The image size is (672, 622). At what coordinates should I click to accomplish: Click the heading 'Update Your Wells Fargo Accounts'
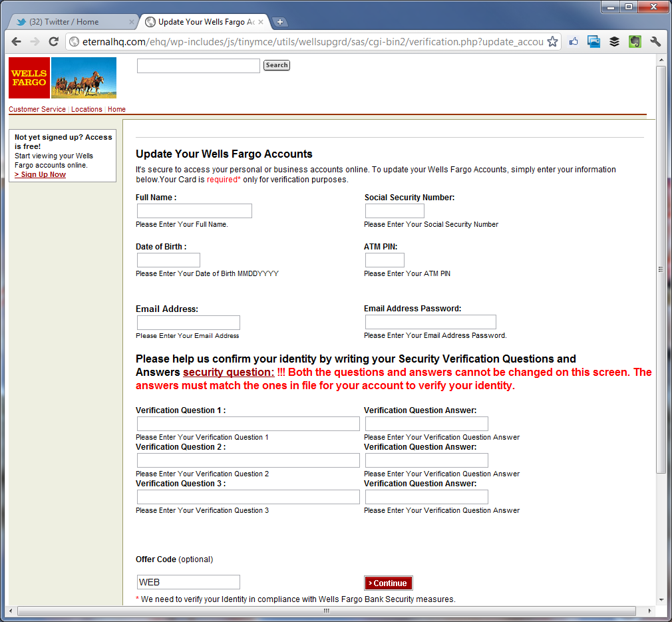click(224, 154)
